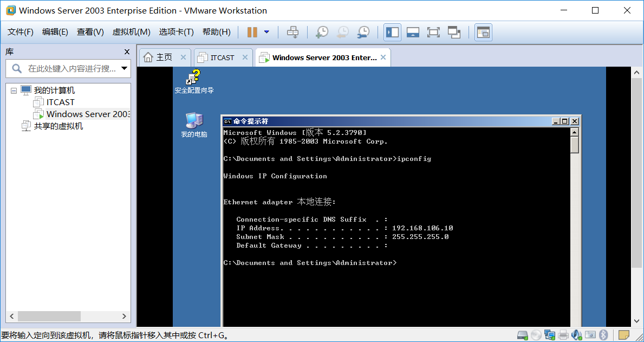This screenshot has width=644, height=342.
Task: Click the command prompt scrollbar up arrow
Action: point(575,132)
